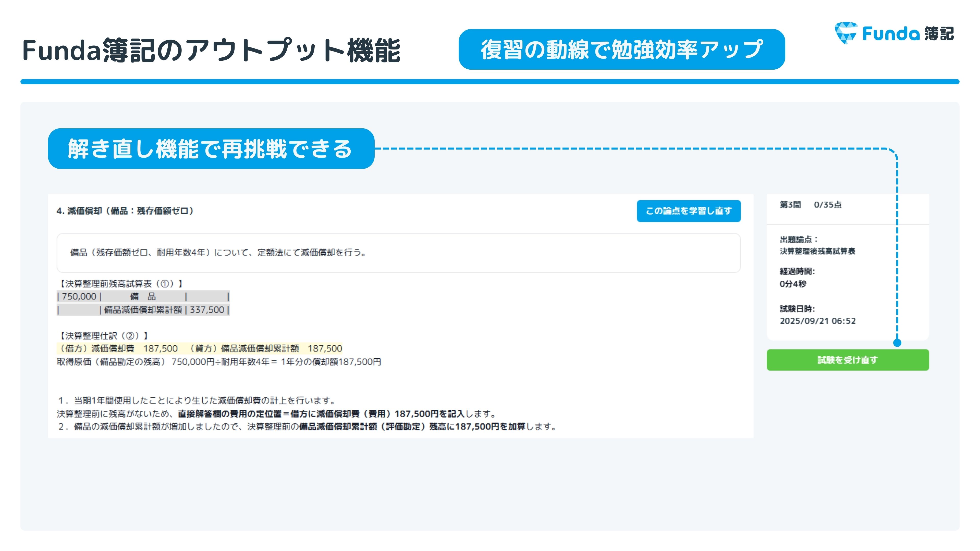This screenshot has height=551, width=980.
Task: Click the 第3問 0/35点 score text
Action: pyautogui.click(x=810, y=205)
